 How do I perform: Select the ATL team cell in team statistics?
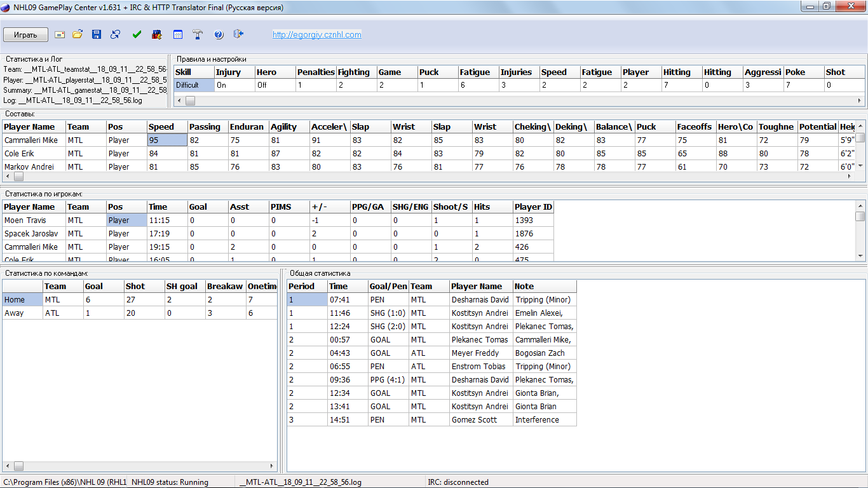63,313
